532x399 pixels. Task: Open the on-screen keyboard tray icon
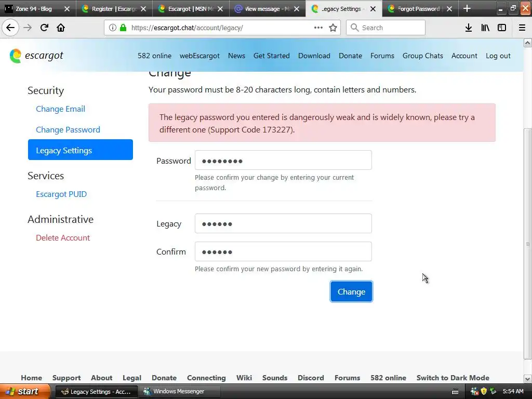(455, 392)
